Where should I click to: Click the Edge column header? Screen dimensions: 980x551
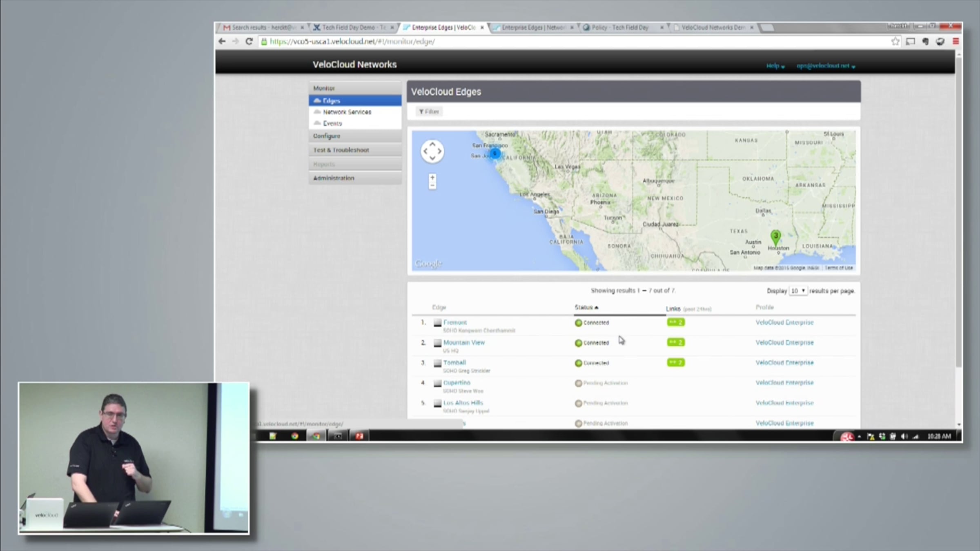tap(439, 307)
